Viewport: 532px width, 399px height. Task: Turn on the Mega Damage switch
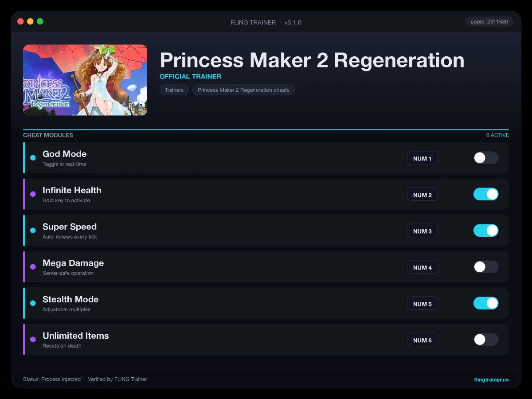[x=486, y=267]
